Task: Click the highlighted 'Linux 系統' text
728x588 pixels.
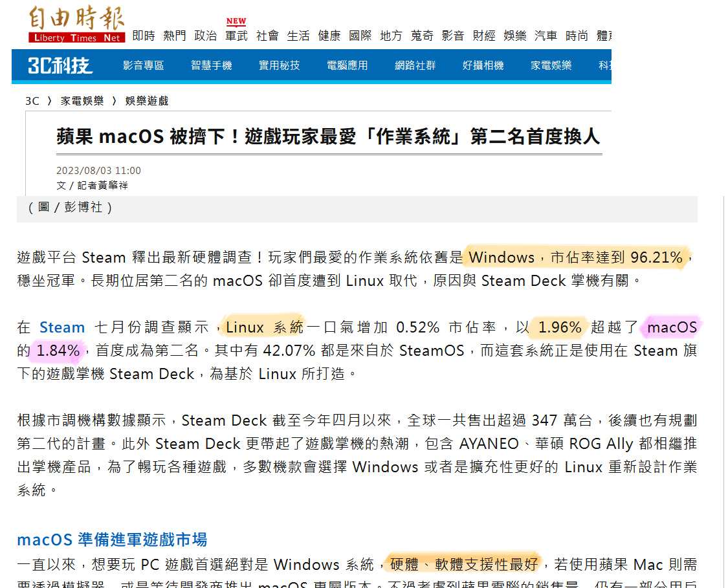Action: pyautogui.click(x=265, y=327)
